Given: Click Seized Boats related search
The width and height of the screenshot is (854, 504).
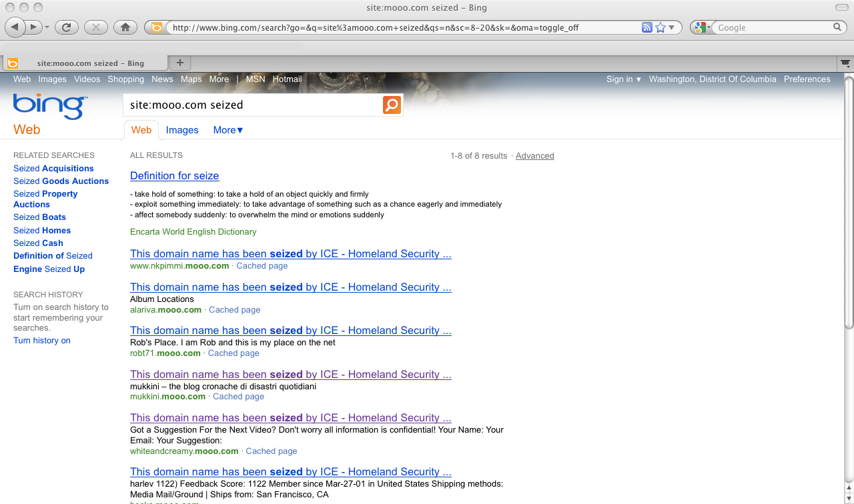Looking at the screenshot, I should (x=39, y=217).
